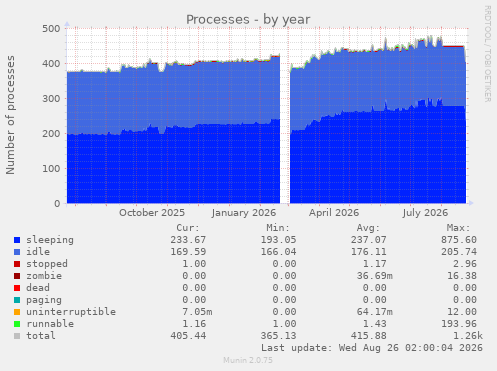The image size is (497, 371).
Task: Click sleeping max value 875.60
Action: 459,240
